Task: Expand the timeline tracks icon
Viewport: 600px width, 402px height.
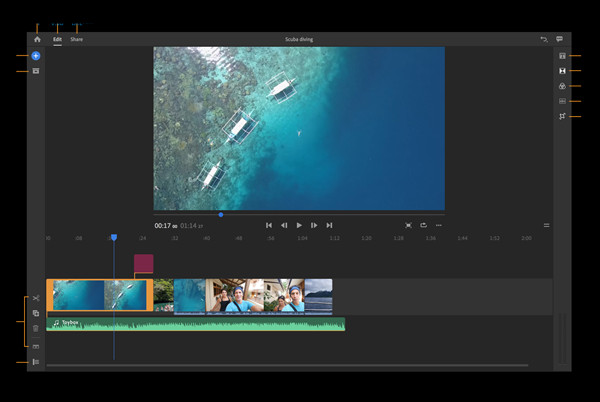Action: 35,346
